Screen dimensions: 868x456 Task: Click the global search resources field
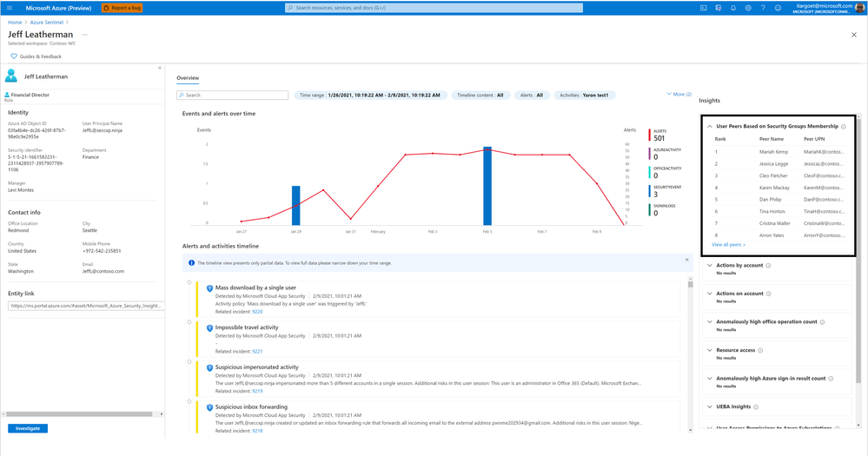point(434,8)
